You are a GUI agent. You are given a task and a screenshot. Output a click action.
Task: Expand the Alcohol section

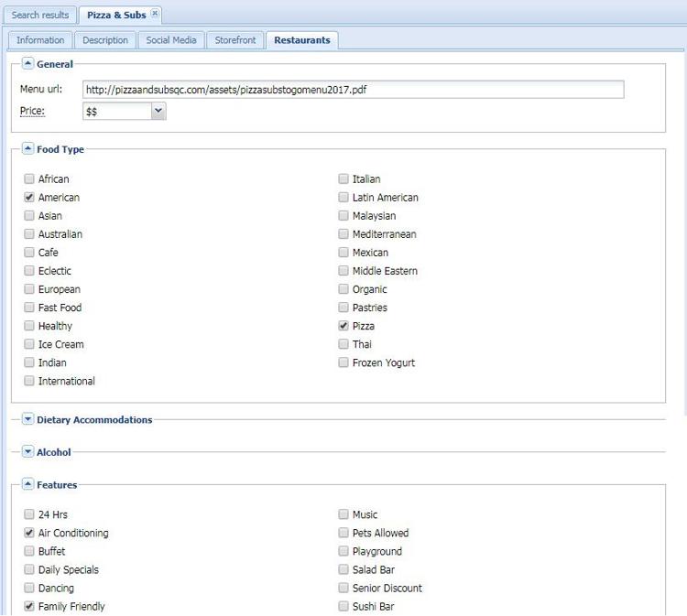(x=27, y=451)
